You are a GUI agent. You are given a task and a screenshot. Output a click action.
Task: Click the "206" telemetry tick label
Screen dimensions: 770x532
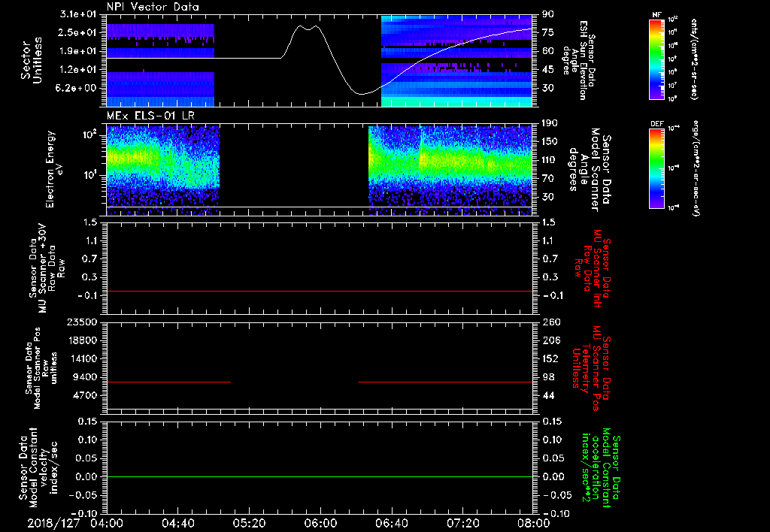pyautogui.click(x=550, y=340)
